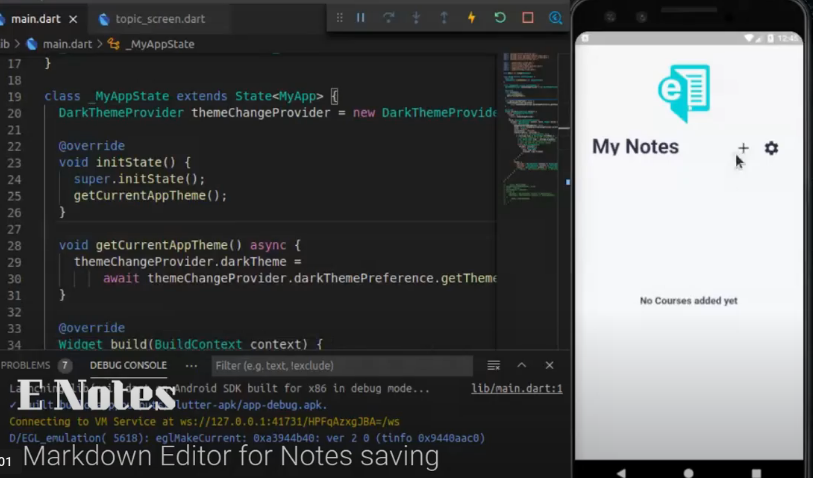
Task: Open the topic_screen.dart tab
Action: (x=160, y=19)
